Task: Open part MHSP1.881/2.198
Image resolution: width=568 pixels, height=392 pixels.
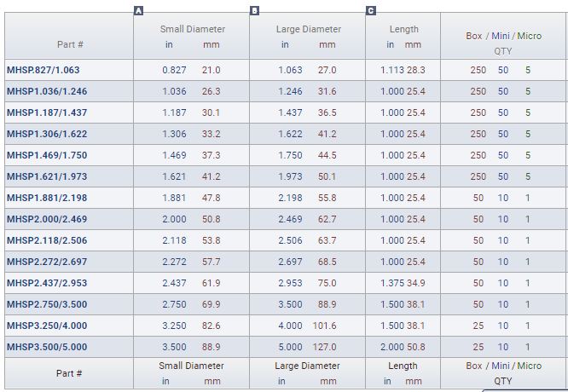Action: point(47,198)
